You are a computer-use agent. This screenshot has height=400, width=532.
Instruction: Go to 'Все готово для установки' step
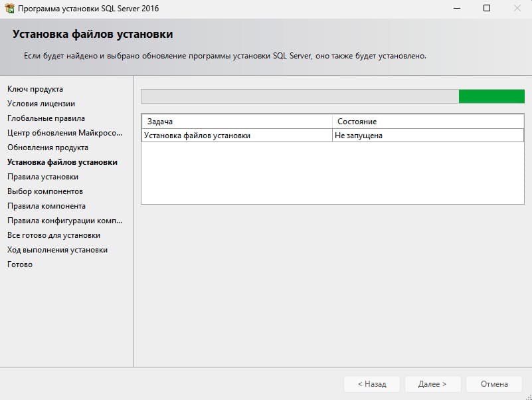[x=54, y=235]
